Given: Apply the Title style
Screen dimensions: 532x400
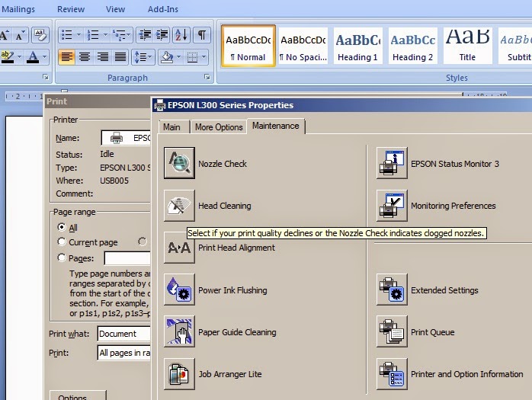Looking at the screenshot, I should point(467,46).
